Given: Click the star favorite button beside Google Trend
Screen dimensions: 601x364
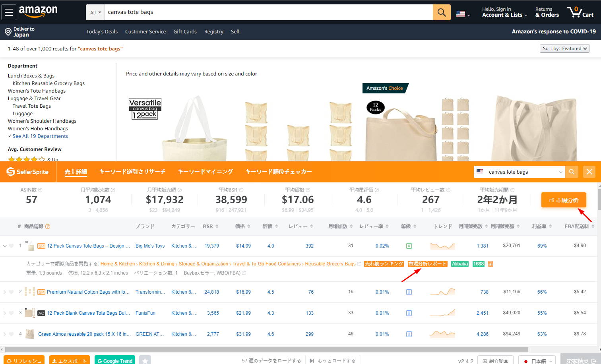Looking at the screenshot, I should [145, 361].
